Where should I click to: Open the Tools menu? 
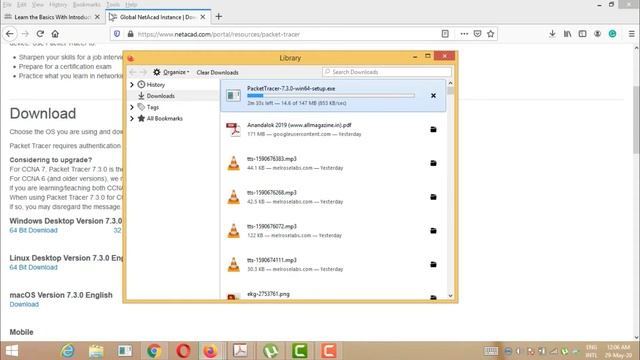coord(113,4)
